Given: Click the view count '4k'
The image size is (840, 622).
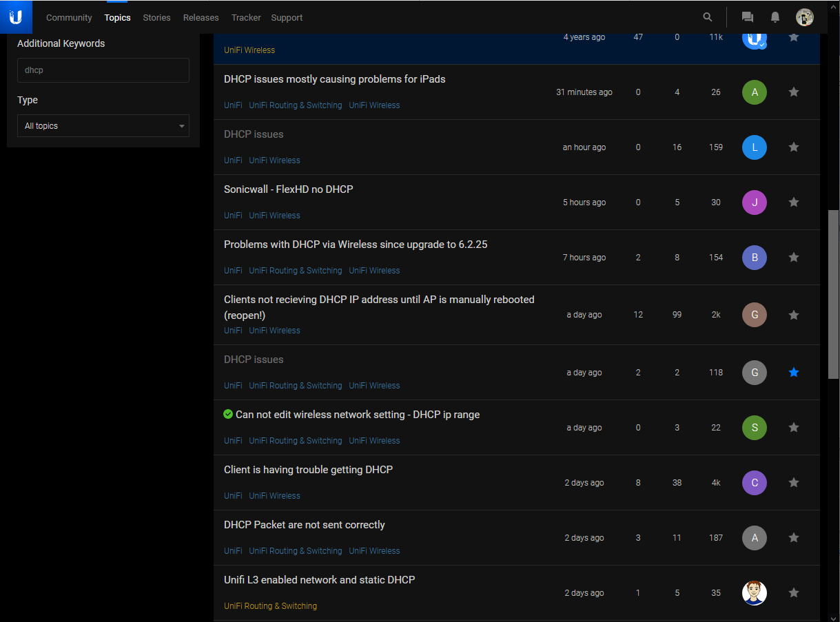Looking at the screenshot, I should pos(716,483).
